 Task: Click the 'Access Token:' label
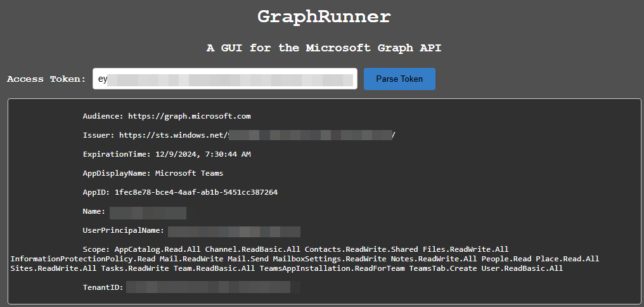[x=46, y=79]
